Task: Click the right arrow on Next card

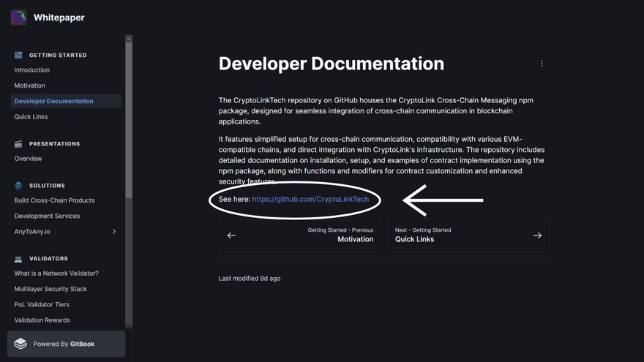Action: click(537, 235)
